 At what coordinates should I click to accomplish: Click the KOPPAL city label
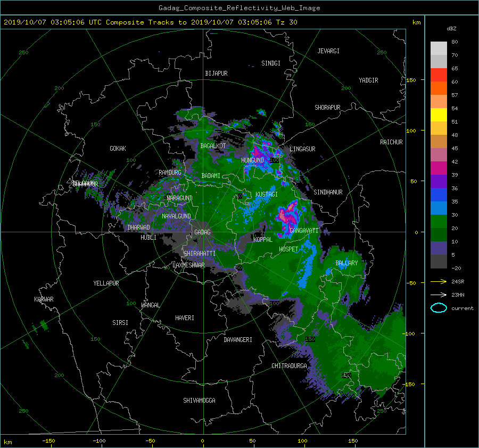(263, 239)
